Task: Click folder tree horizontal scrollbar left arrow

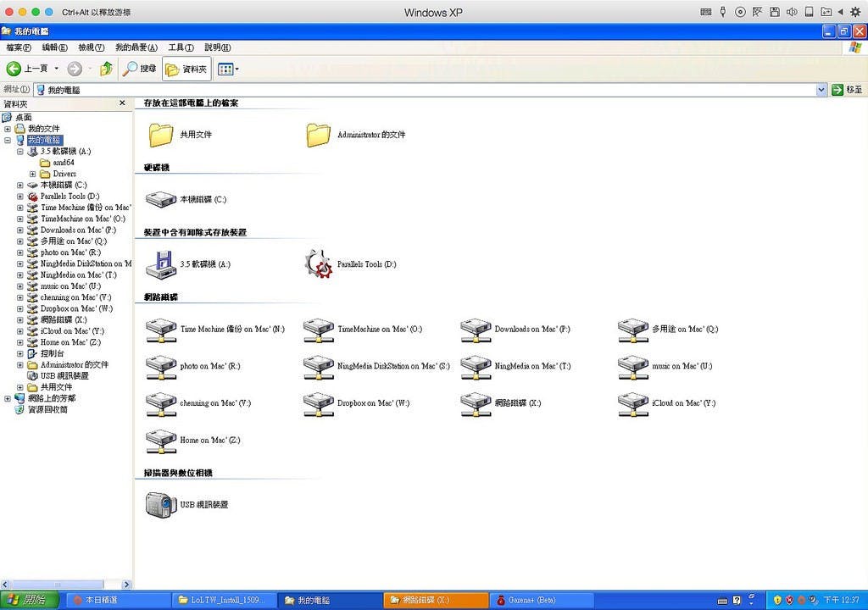Action: click(5, 585)
